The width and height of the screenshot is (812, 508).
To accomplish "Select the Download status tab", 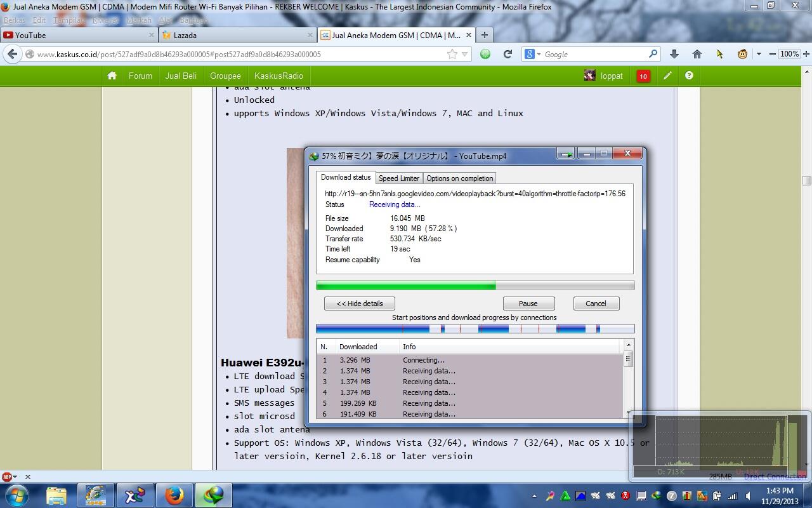I will click(346, 177).
